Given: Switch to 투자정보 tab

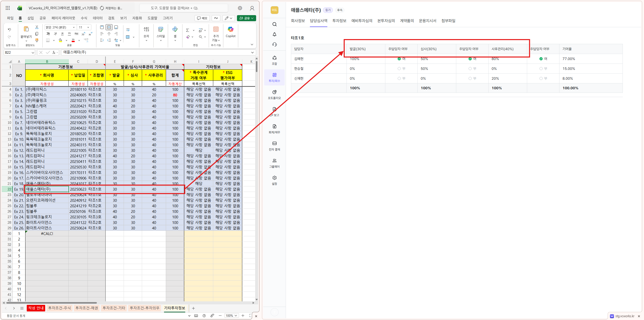Looking at the screenshot, I should [x=339, y=21].
